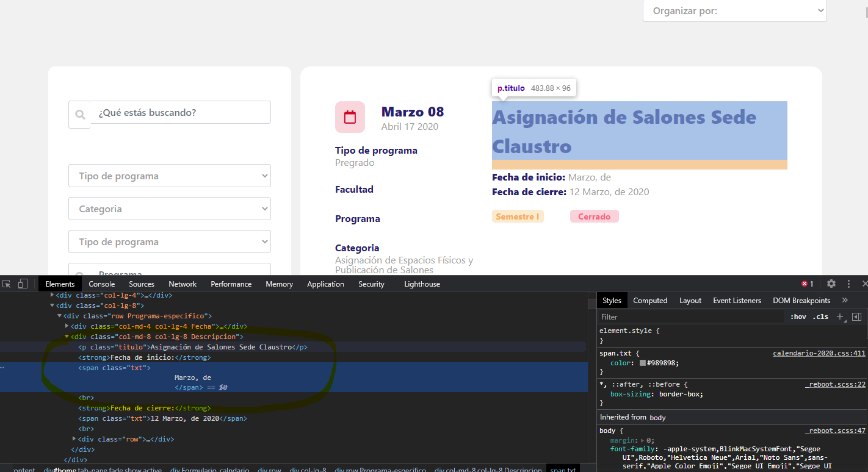The height and width of the screenshot is (472, 868).
Task: Click the magnifier icon in the search field
Action: point(80,112)
